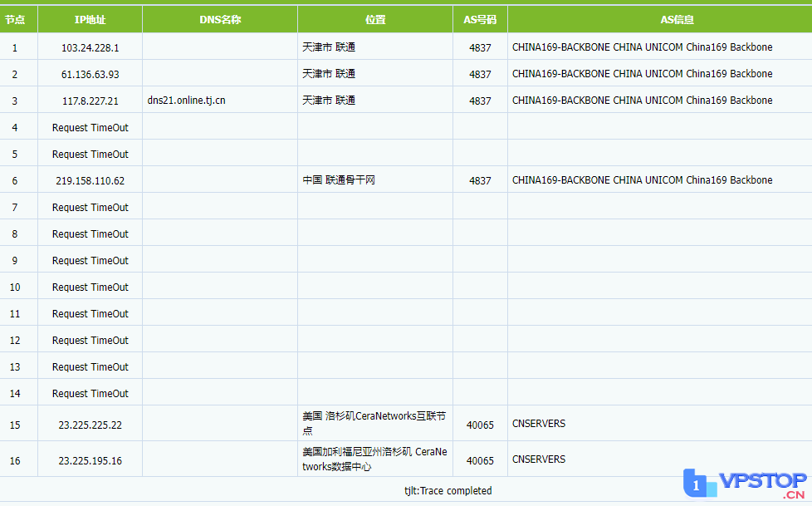Select Request TimeOut on hop 8
The height and width of the screenshot is (506, 812).
click(90, 233)
